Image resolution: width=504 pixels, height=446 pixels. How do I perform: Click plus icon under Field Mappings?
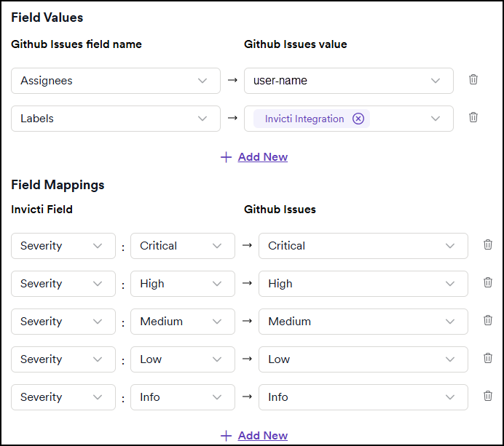coord(226,436)
